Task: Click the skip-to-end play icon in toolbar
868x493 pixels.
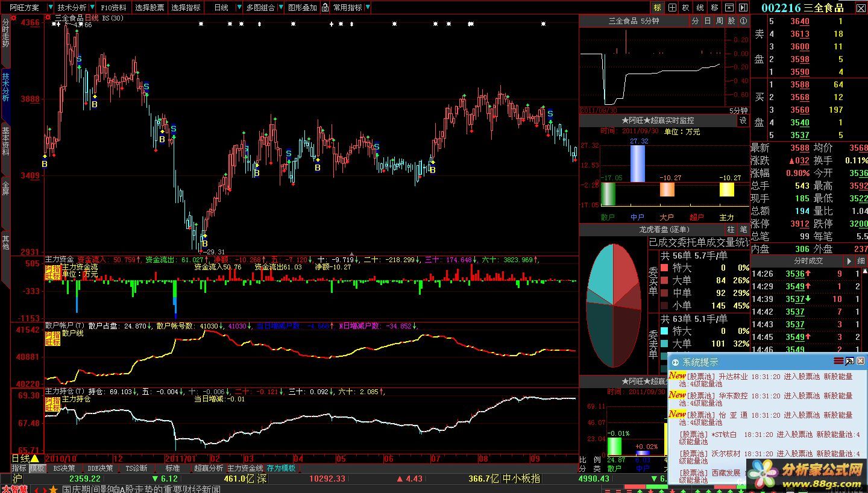Action: pyautogui.click(x=744, y=8)
